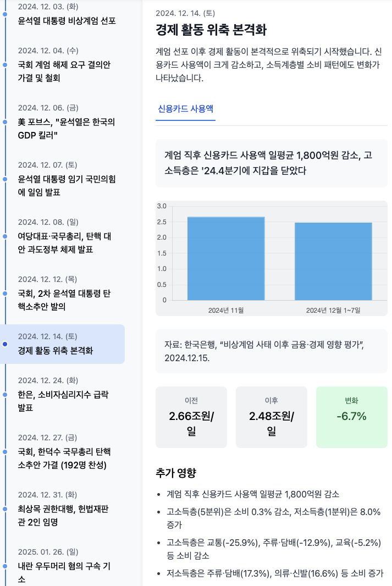Click the 일평균 1,800억원 감소 headline box

pos(272,163)
